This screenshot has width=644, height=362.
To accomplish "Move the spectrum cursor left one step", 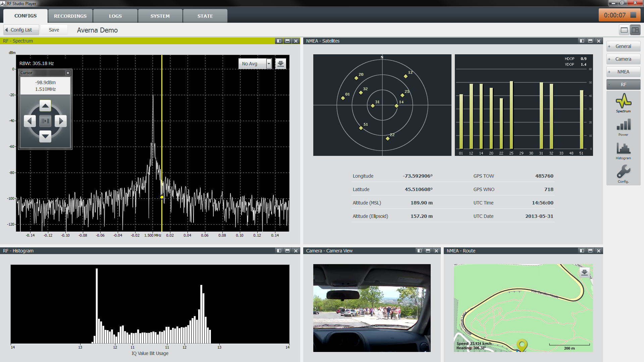I will [x=30, y=121].
